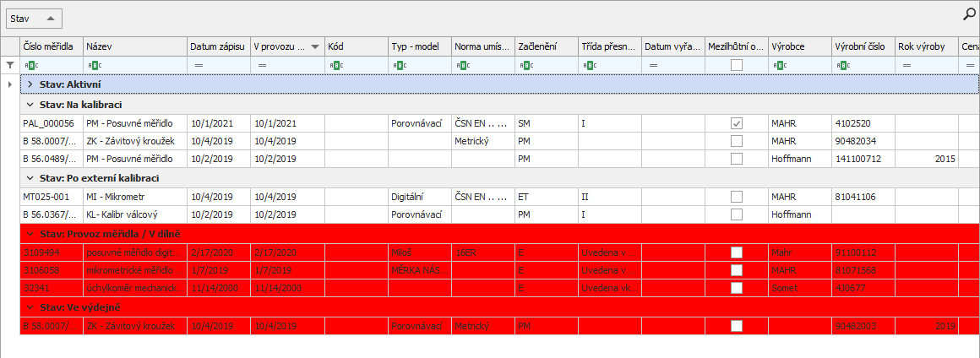Select cell MT025-001

(x=52, y=197)
